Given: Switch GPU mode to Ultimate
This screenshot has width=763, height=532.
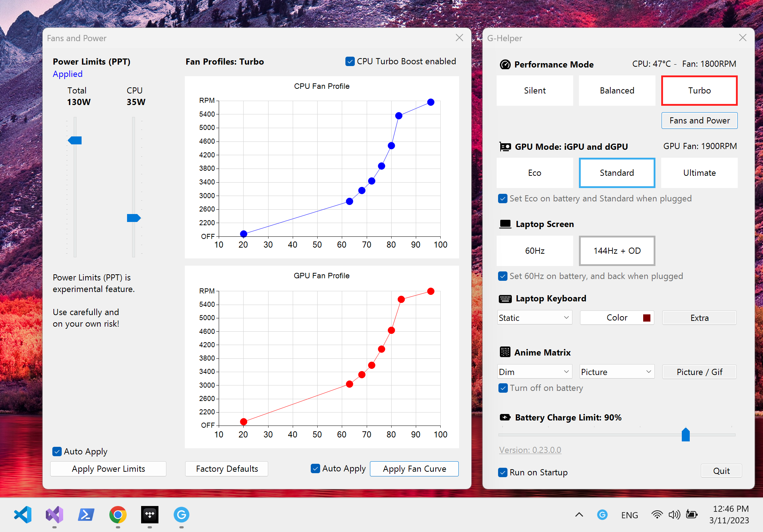Looking at the screenshot, I should (x=699, y=173).
